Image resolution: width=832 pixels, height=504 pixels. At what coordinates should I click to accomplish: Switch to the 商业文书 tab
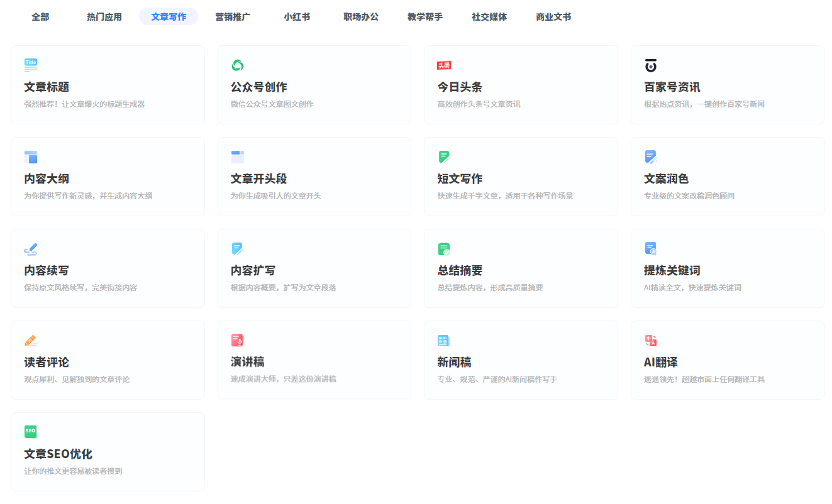553,17
